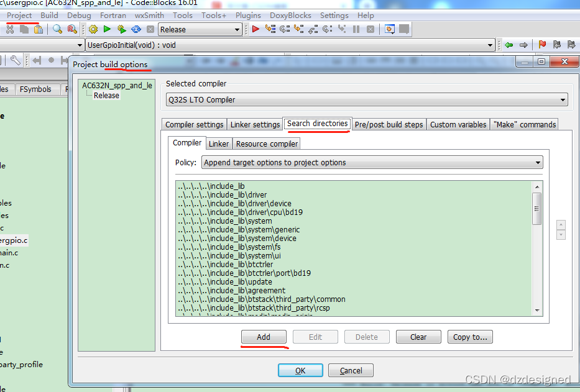Screen dimensions: 580x392
Task: Click the Rebuild blue arrows icon
Action: pyautogui.click(x=136, y=29)
